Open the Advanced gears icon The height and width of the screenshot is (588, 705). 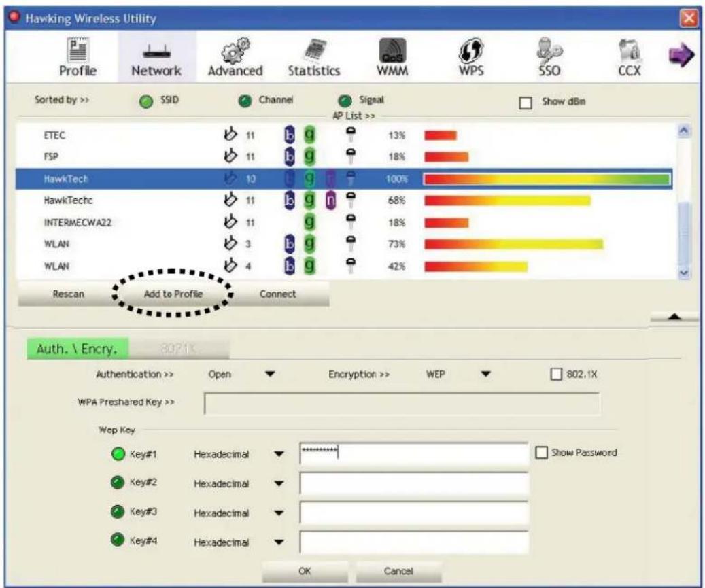coord(235,50)
